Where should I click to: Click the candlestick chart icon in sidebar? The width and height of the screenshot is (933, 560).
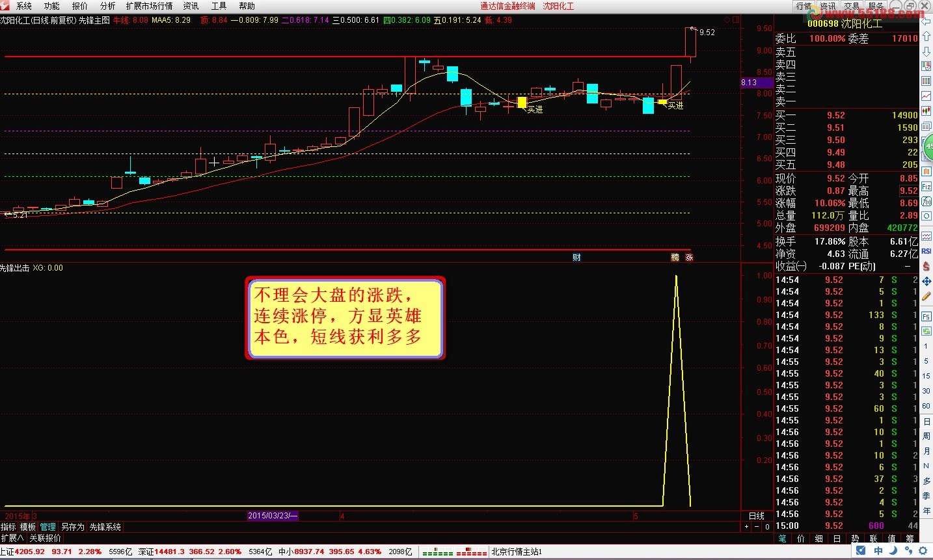point(926,111)
